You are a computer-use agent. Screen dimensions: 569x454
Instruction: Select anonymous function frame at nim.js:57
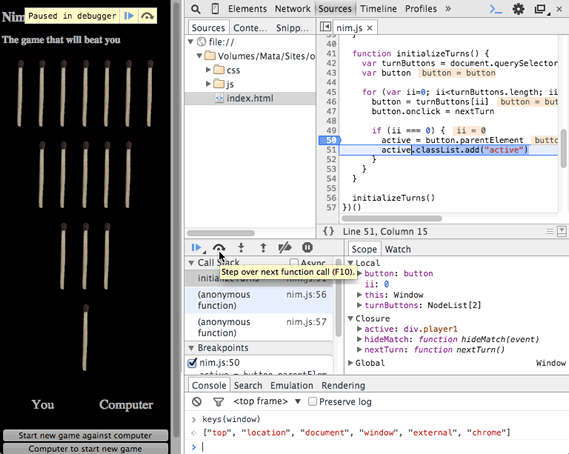pos(259,327)
